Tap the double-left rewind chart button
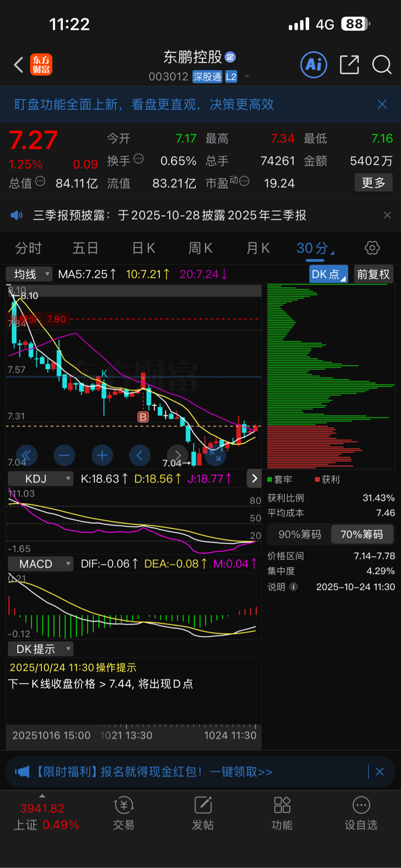Viewport: 401px width, 868px height. (26, 455)
